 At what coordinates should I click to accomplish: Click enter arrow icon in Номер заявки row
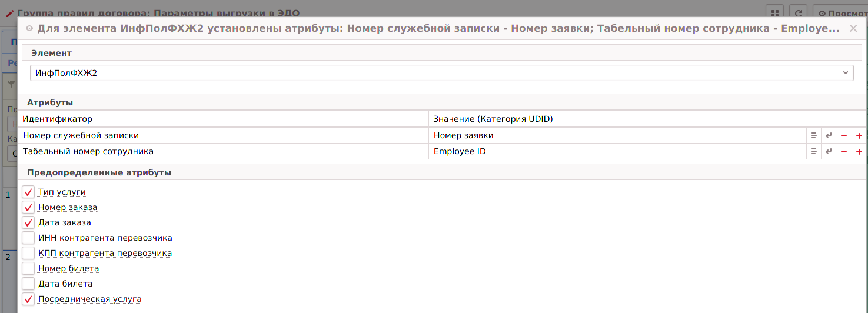click(829, 135)
